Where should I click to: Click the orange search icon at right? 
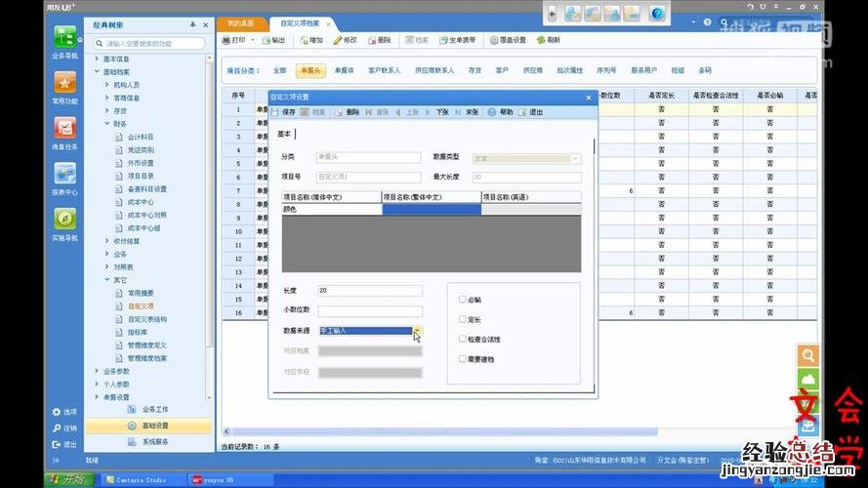(x=807, y=355)
